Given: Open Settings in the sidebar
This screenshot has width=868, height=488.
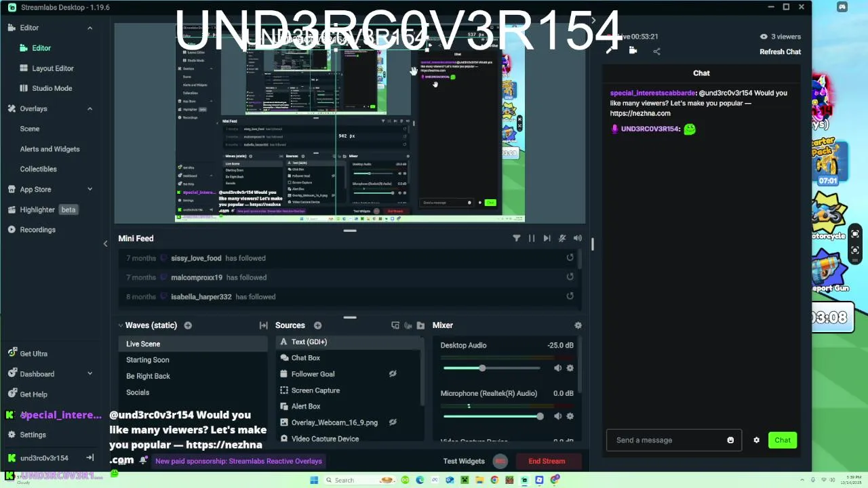Looking at the screenshot, I should point(27,434).
